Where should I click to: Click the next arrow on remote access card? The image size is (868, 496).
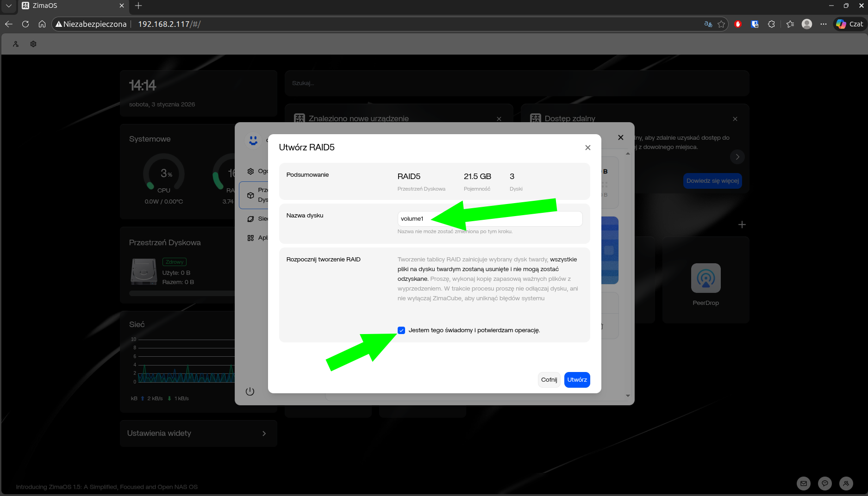[x=737, y=157]
